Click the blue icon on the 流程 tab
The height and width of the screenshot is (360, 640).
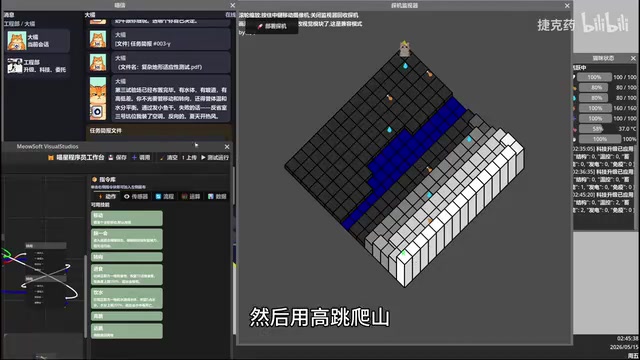point(158,196)
